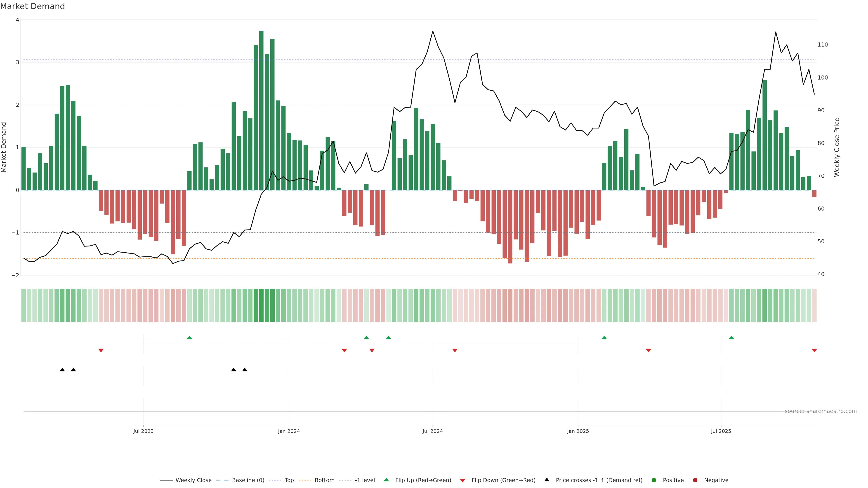Image resolution: width=868 pixels, height=488 pixels.
Task: Click the black Price crosses -1 legend triangle
Action: pyautogui.click(x=547, y=480)
